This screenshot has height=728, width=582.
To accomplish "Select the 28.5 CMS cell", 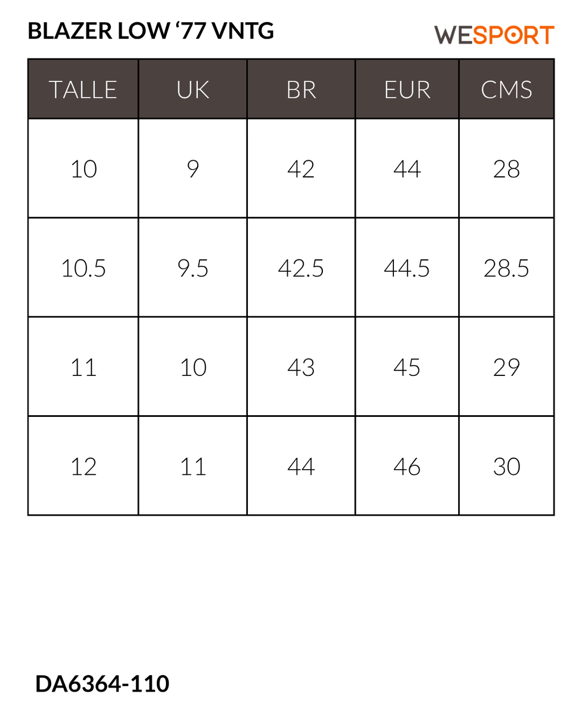I will pyautogui.click(x=506, y=267).
